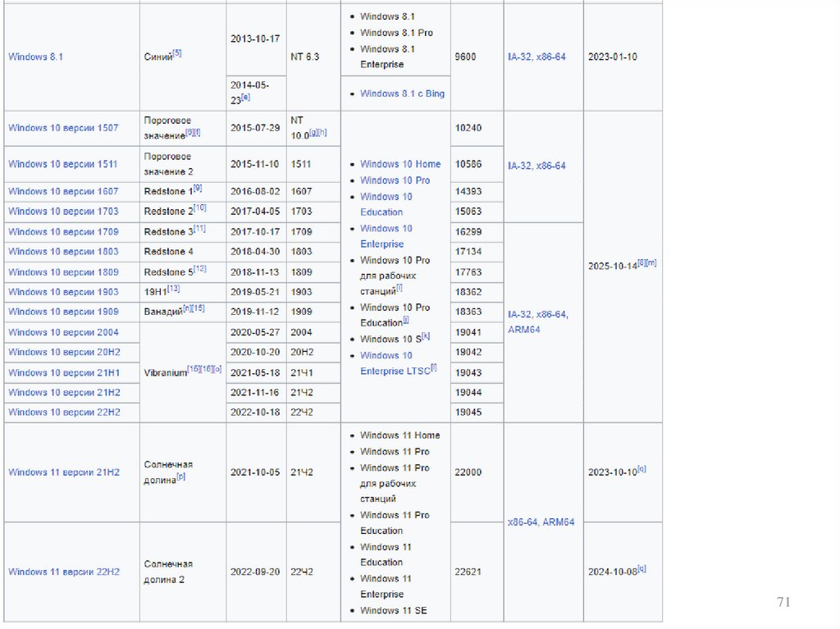Open Windows 10 версии 1903 link

(63, 292)
